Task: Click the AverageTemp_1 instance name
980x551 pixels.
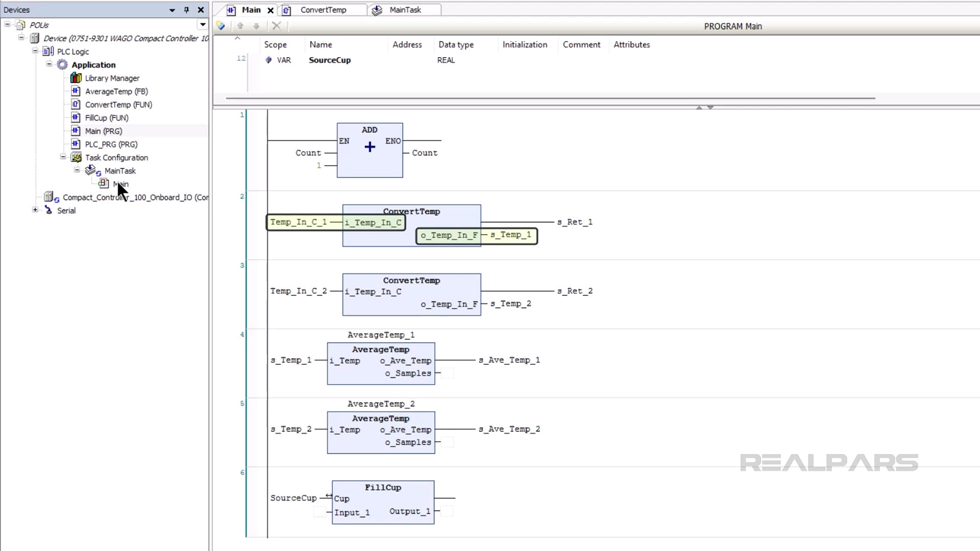Action: coord(381,335)
